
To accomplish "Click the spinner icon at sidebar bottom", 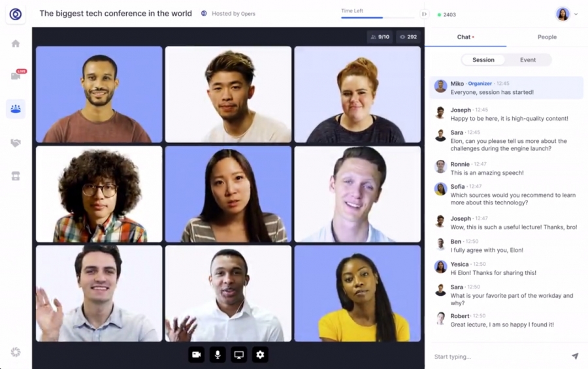I will coord(16,352).
